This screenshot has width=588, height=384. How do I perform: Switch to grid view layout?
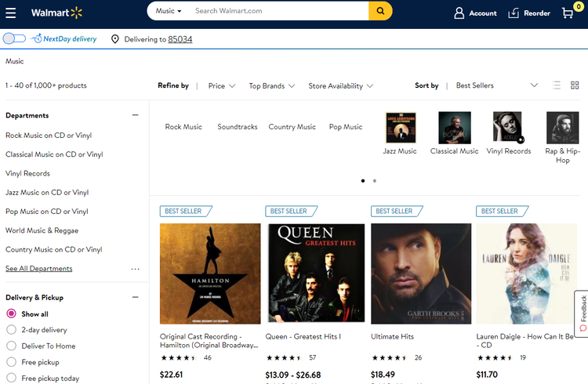point(575,85)
